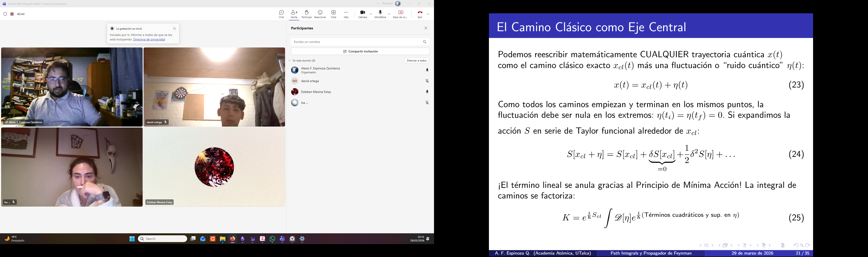Hang up with the Salir button

tap(420, 14)
